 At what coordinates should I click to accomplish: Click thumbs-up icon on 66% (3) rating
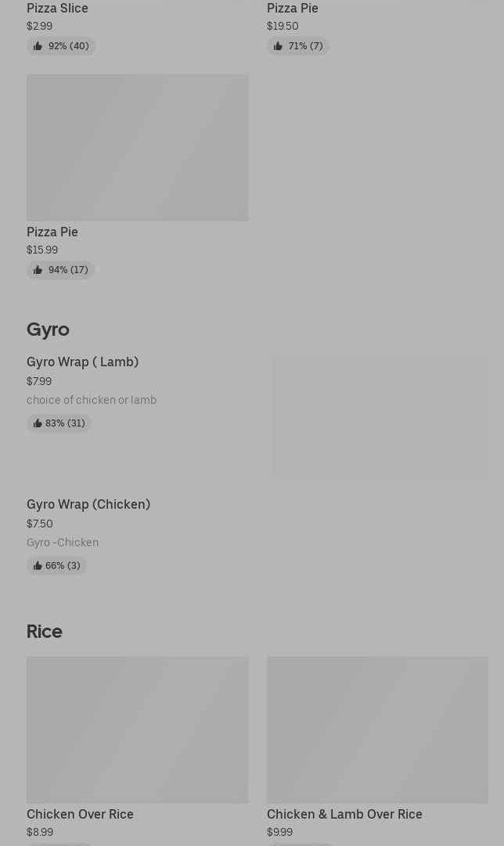coord(38,566)
